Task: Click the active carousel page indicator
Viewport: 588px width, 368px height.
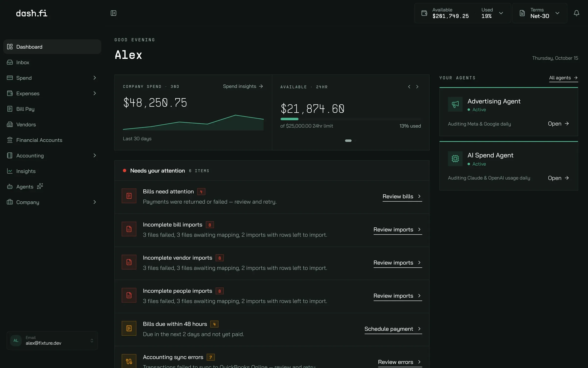Action: pos(348,141)
